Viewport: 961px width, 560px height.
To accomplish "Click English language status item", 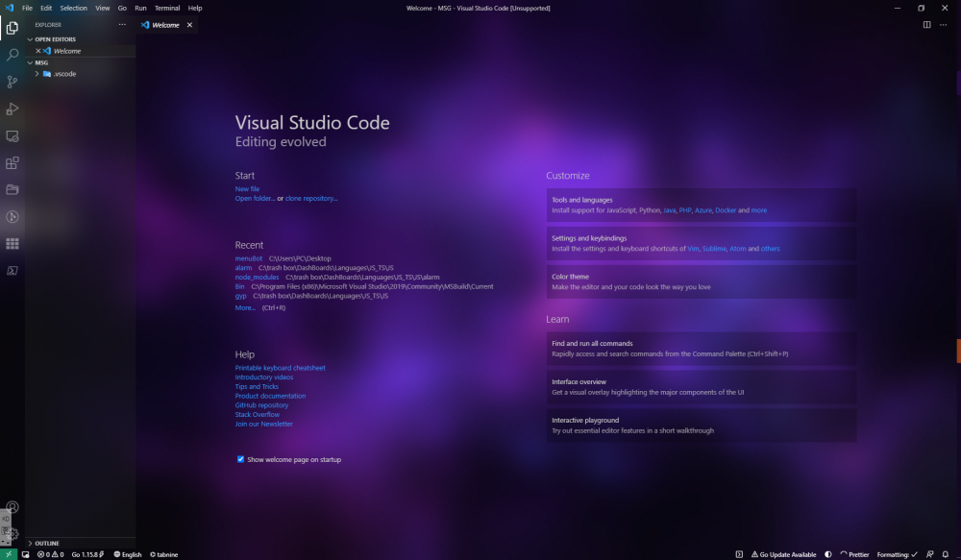I will [x=128, y=554].
